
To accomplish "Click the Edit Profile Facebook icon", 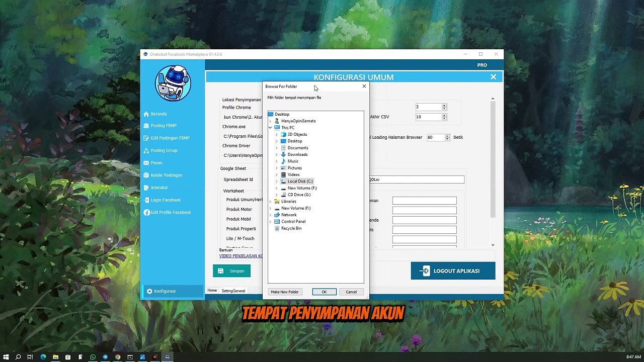I will tap(146, 212).
